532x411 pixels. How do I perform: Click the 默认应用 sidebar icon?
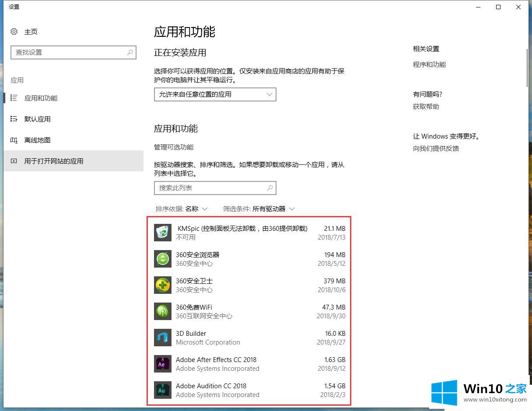tap(14, 119)
